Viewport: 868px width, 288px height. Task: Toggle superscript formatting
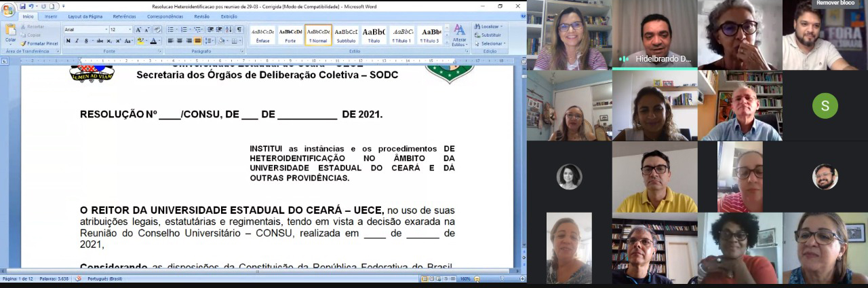[118, 41]
